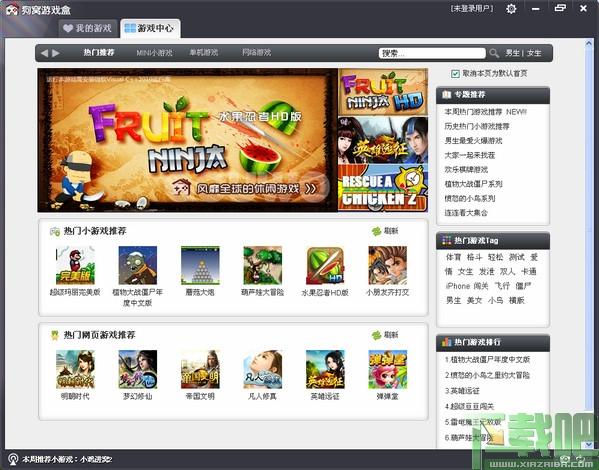This screenshot has width=599, height=470.
Task: Filter by 女生 link
Action: coord(534,53)
